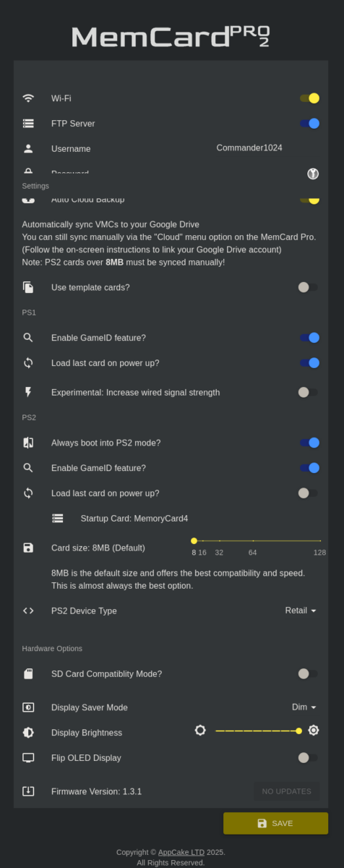344x868 pixels.
Task: Click the Flip OLED Display monitor icon
Action: [x=28, y=758]
